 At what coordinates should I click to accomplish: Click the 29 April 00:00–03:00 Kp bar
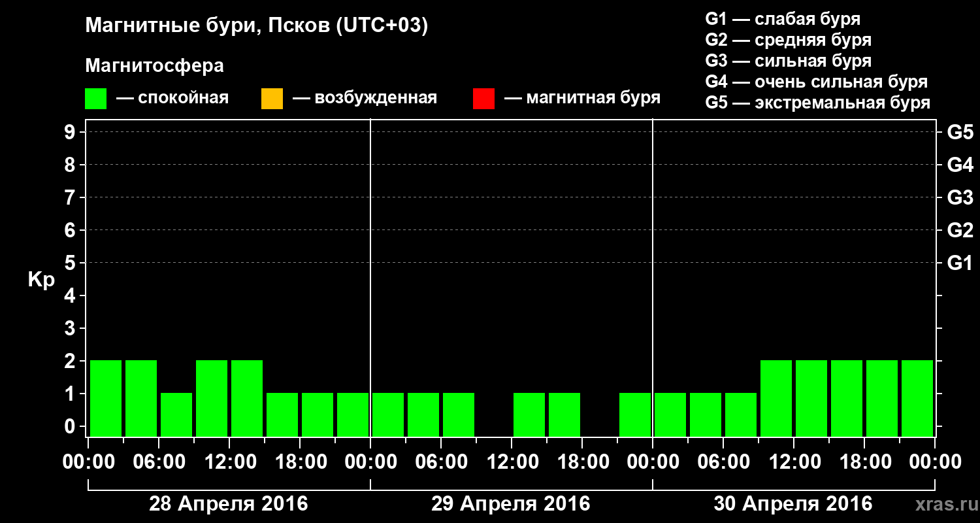[x=388, y=414]
